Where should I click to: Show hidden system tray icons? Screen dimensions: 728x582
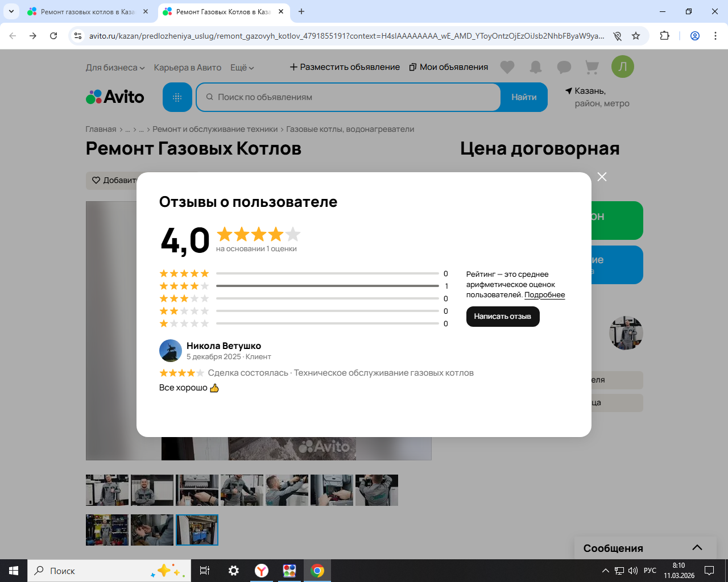[x=605, y=571]
